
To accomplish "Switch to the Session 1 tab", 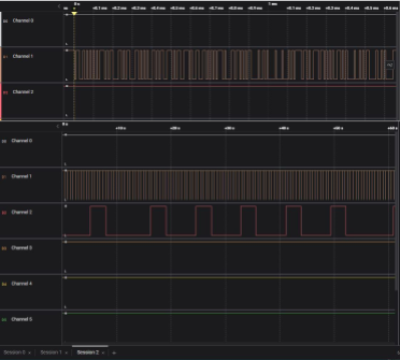I will click(51, 352).
